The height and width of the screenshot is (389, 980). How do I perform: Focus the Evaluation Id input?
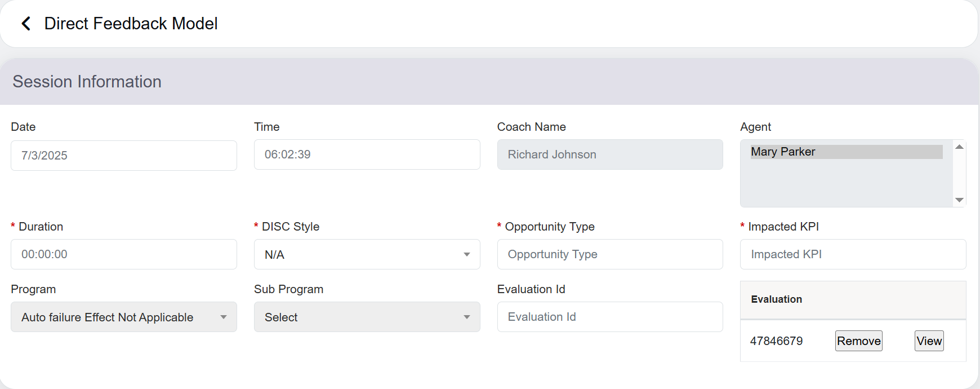click(609, 317)
